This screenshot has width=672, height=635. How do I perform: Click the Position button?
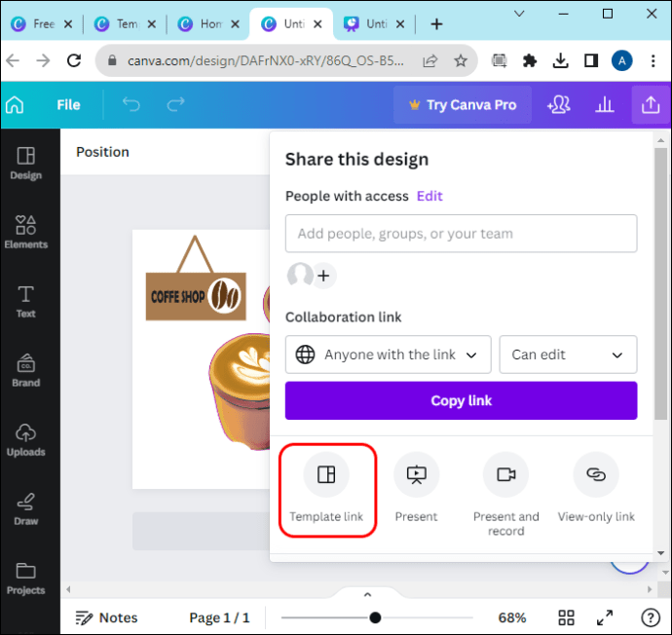(102, 152)
